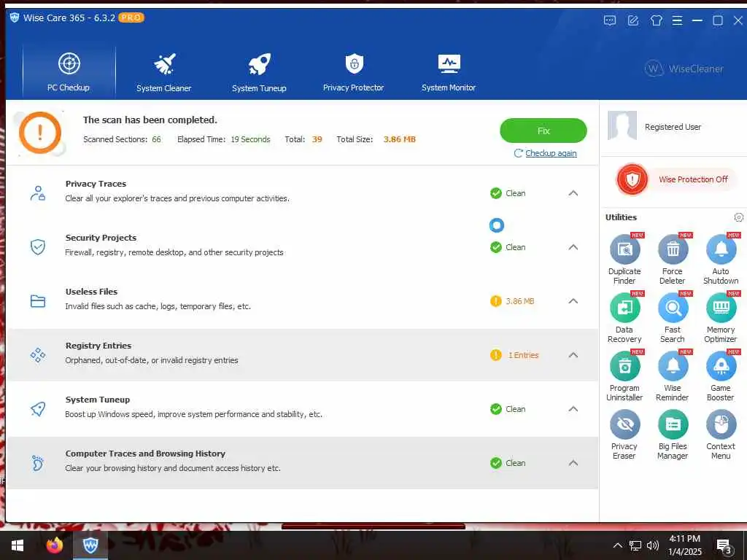
Task: Switch to the PC Checkup tab
Action: click(x=69, y=73)
